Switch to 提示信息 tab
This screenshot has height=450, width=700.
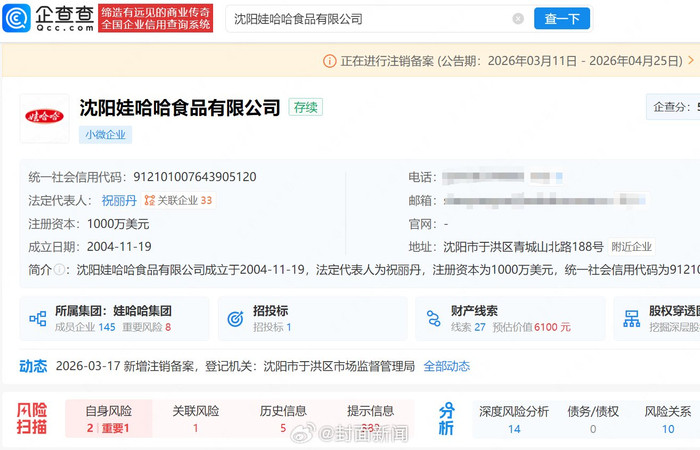(x=371, y=419)
